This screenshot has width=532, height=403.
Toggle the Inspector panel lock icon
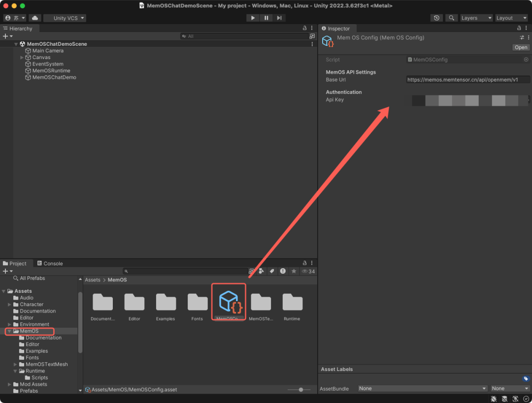coord(519,28)
